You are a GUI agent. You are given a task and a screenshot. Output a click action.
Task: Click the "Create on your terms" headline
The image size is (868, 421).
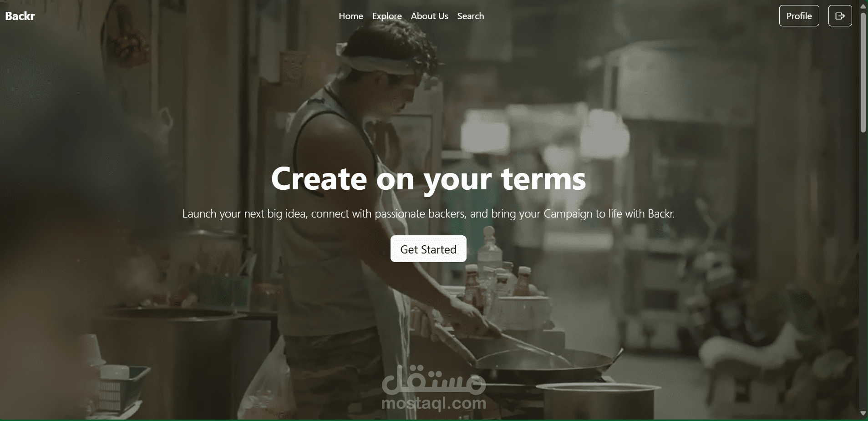click(x=428, y=179)
